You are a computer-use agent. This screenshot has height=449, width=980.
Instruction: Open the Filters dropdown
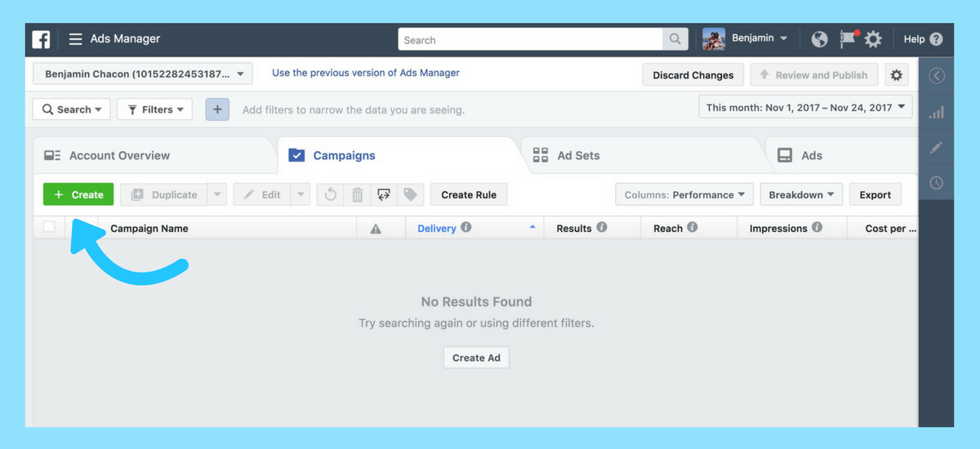tap(154, 109)
